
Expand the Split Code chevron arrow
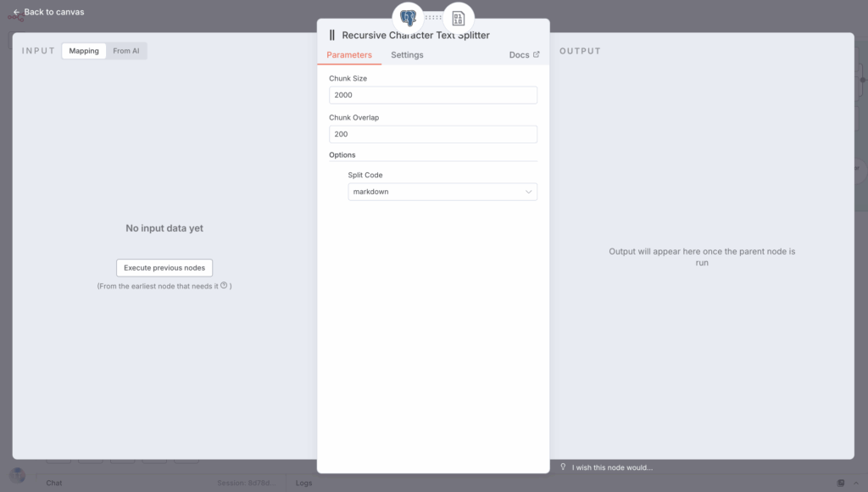(x=529, y=192)
